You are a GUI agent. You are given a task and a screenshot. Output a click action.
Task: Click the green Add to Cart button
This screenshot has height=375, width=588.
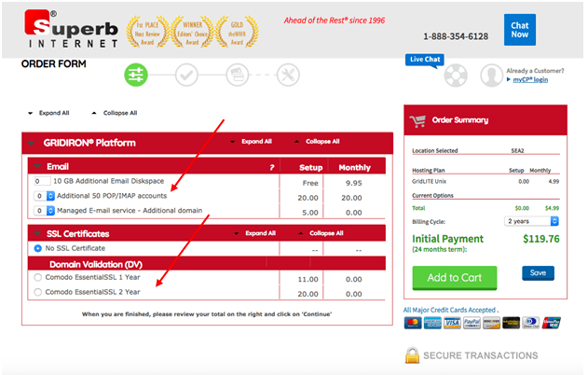click(x=455, y=278)
